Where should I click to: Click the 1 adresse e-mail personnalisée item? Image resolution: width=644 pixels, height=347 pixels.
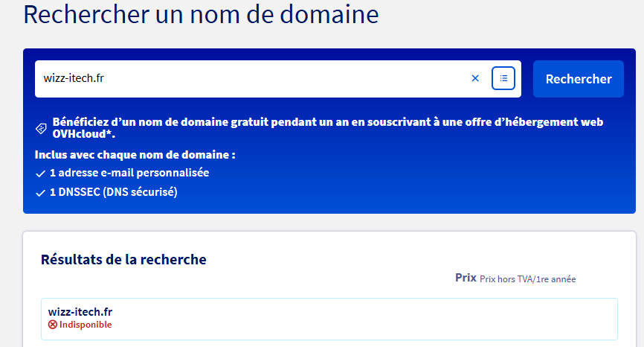coord(129,173)
